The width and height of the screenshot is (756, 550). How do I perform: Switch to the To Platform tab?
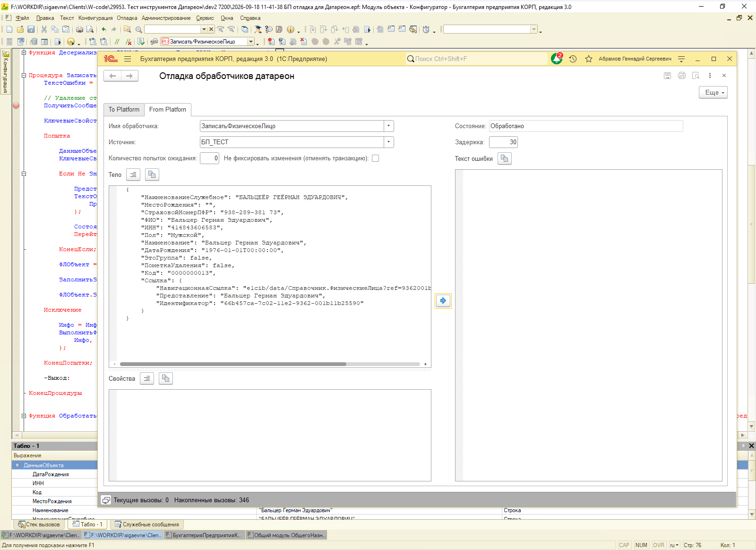(124, 109)
